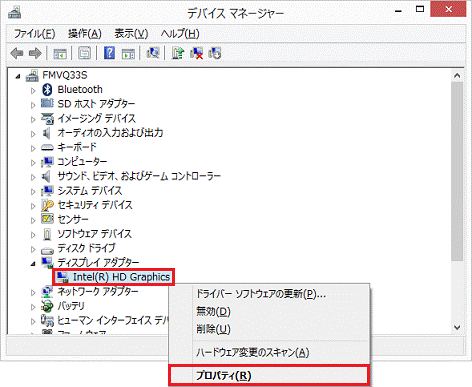Screen dimensions: 472x387
Task: Expand the SD ホスト アダプター category
Action: tap(33, 105)
